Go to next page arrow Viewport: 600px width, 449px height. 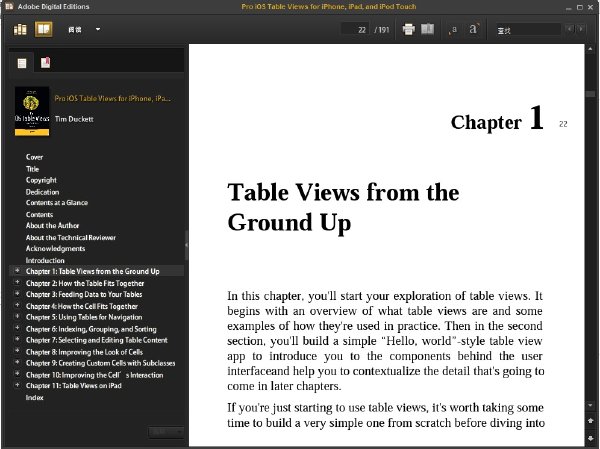point(590,438)
